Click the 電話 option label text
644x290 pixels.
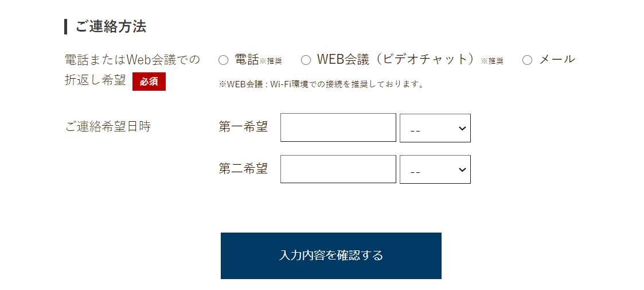[247, 59]
